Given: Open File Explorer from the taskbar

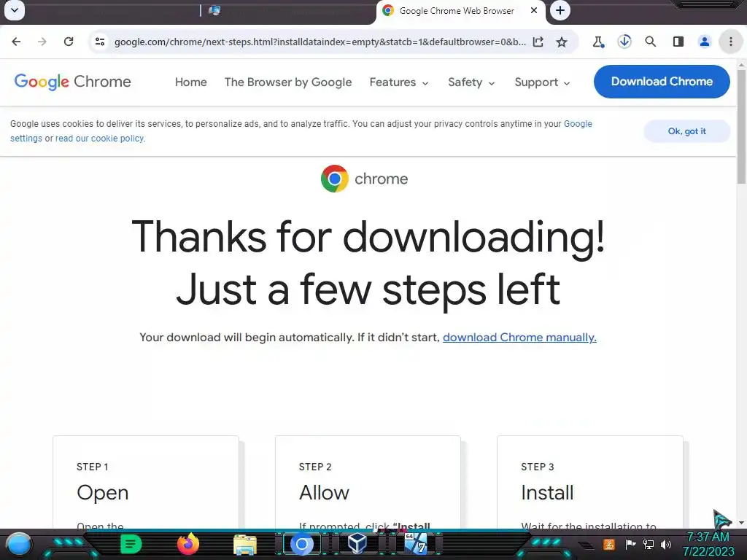Looking at the screenshot, I should pyautogui.click(x=245, y=545).
